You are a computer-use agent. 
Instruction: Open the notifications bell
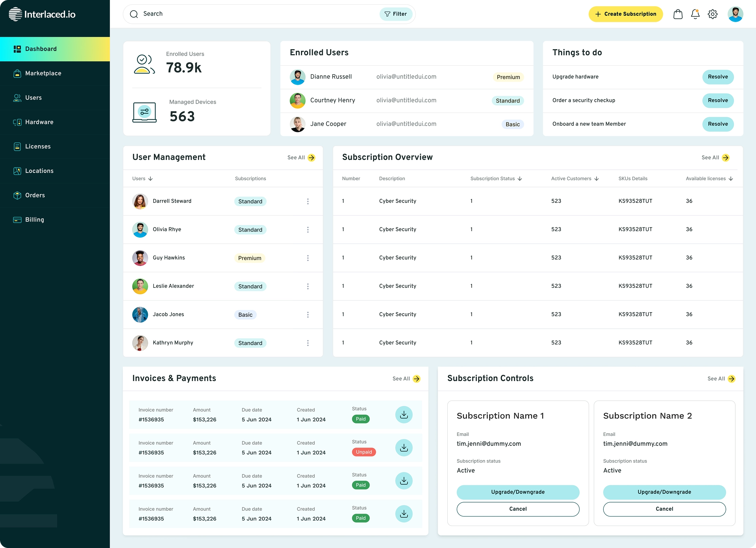click(695, 14)
